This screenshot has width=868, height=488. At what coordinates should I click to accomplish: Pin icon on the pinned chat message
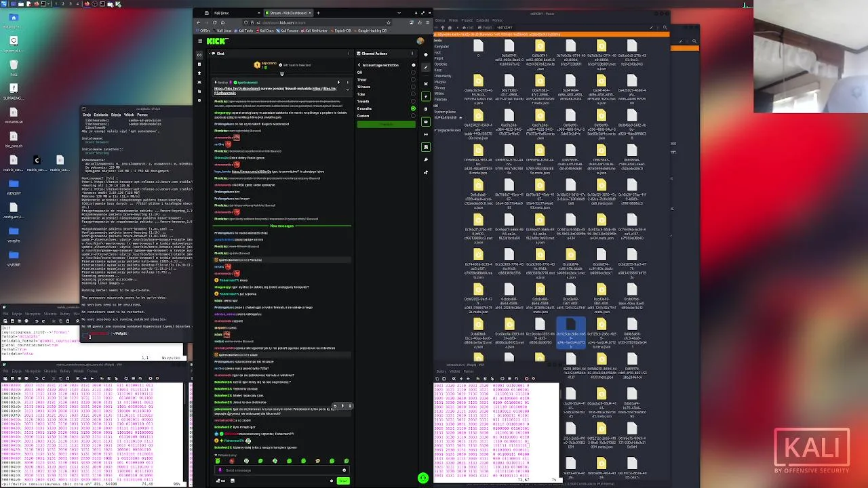tap(338, 82)
